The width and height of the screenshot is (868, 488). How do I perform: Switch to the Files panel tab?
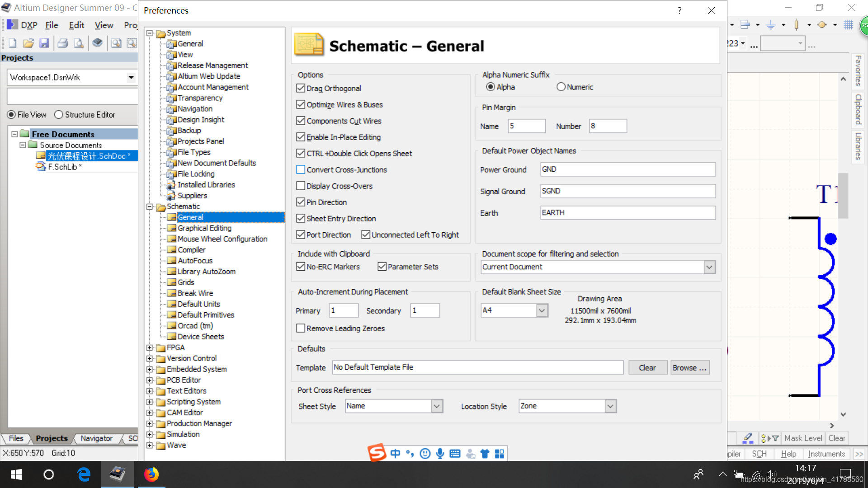click(x=16, y=438)
